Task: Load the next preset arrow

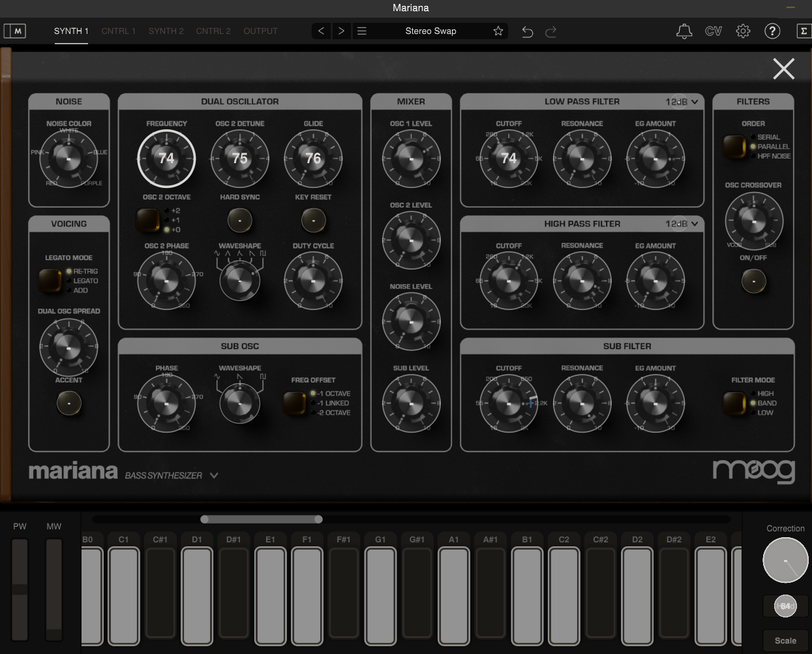Action: pos(341,31)
